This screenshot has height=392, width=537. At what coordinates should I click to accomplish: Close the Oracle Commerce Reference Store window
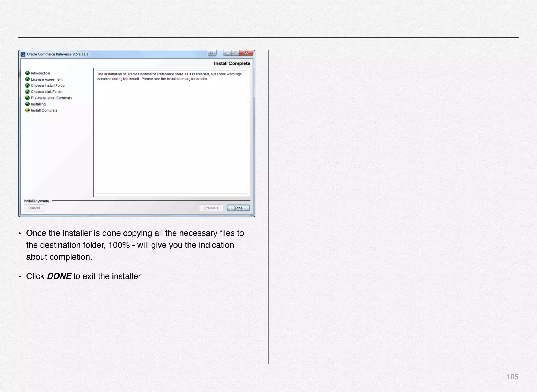[246, 53]
